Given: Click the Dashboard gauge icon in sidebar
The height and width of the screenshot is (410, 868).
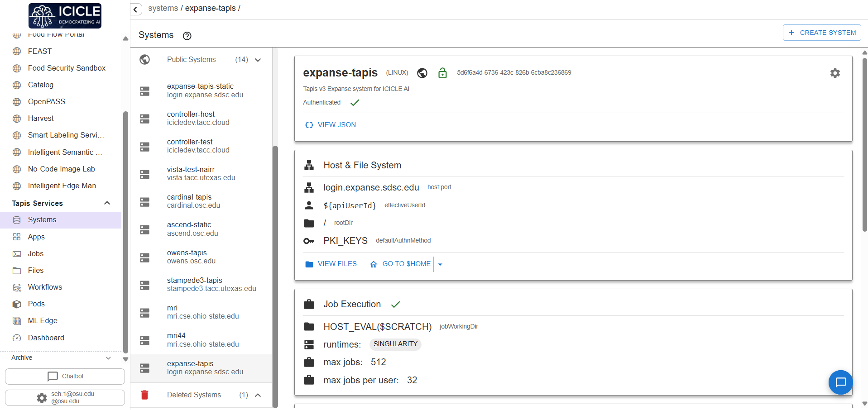Looking at the screenshot, I should tap(17, 338).
